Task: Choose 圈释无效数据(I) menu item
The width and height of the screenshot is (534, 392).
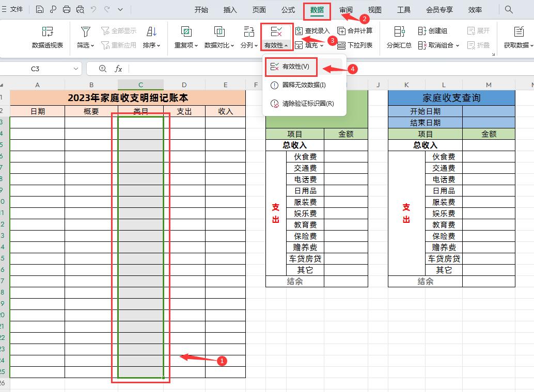Action: (304, 85)
